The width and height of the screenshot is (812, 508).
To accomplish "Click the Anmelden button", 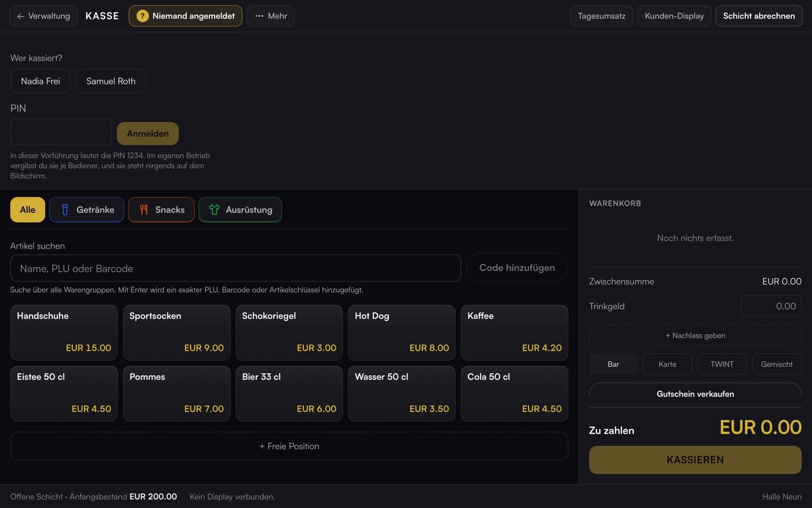I will click(x=148, y=134).
